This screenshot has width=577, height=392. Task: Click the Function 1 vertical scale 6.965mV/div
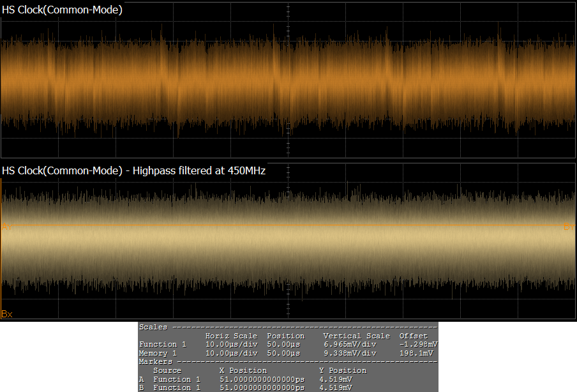click(350, 344)
